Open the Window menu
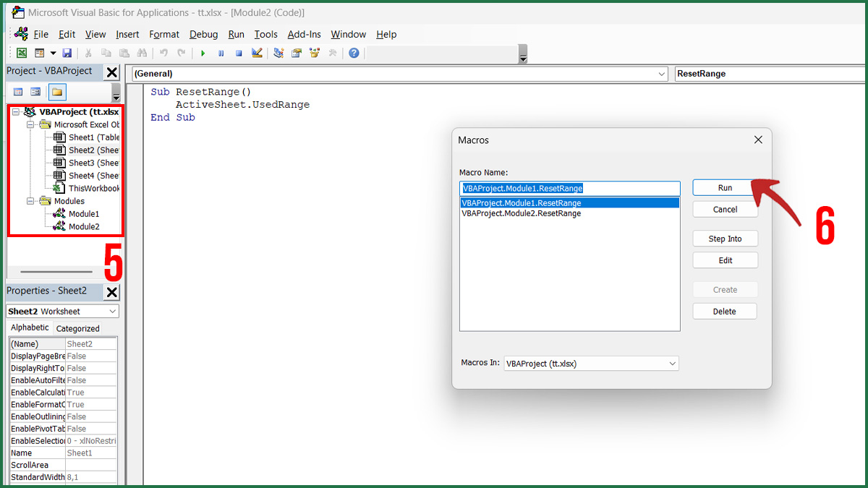 (349, 34)
